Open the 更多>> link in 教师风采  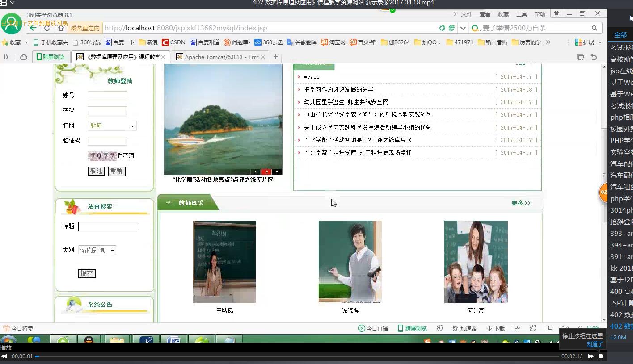521,203
